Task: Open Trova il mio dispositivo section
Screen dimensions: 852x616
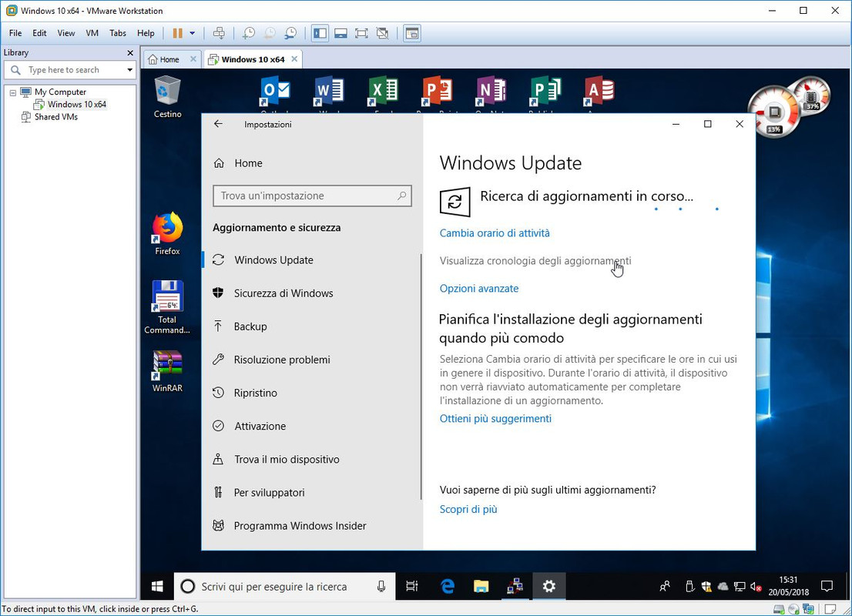Action: click(312, 460)
